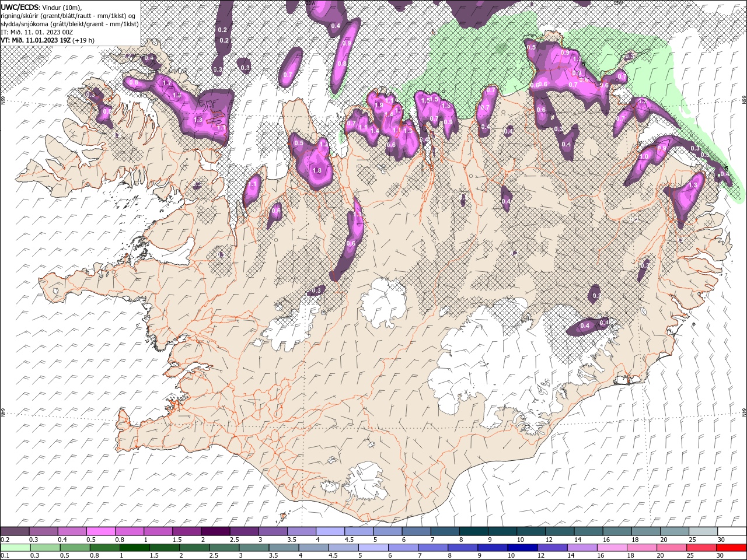Viewport: 747px width, 560px height.
Task: Click the palest green rain swatch labeled 0.1
Action: point(15,548)
